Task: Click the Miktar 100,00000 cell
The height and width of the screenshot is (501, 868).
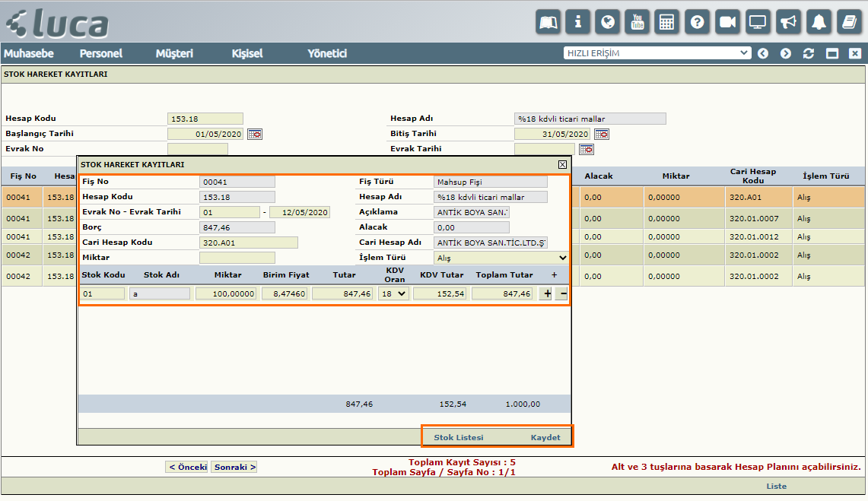Action: click(x=226, y=293)
